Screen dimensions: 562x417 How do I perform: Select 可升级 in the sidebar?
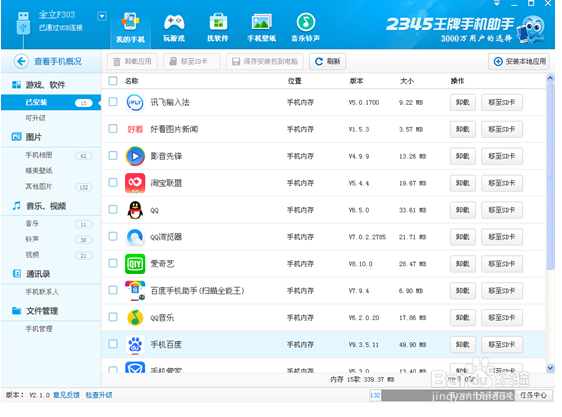pyautogui.click(x=35, y=118)
